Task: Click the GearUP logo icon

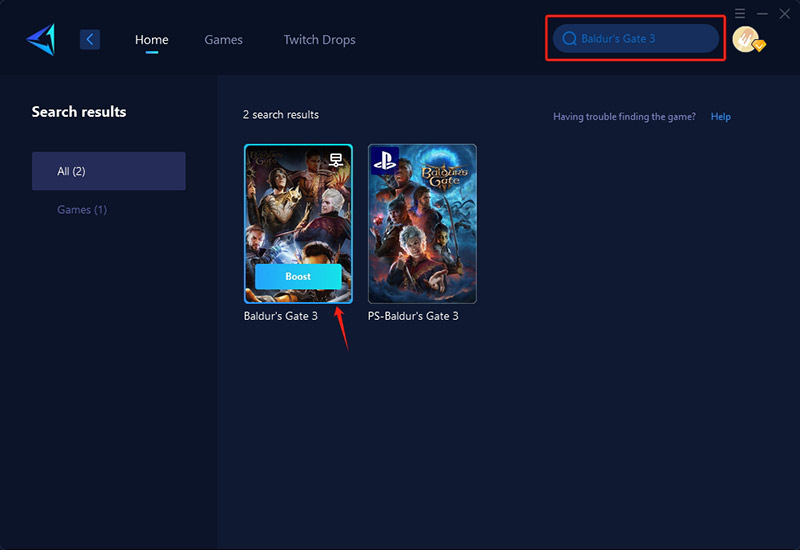Action: (41, 39)
